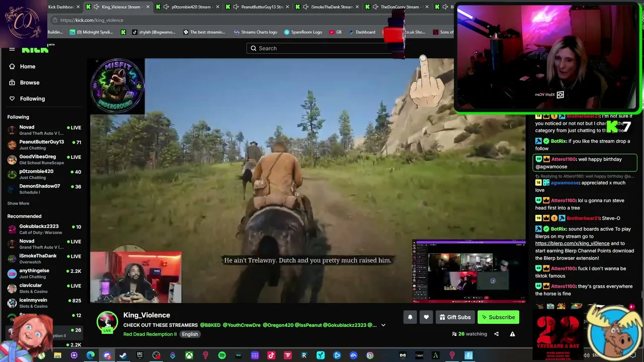Click the share icon beside watching count
Screen dimensions: 644x362
coord(496,334)
